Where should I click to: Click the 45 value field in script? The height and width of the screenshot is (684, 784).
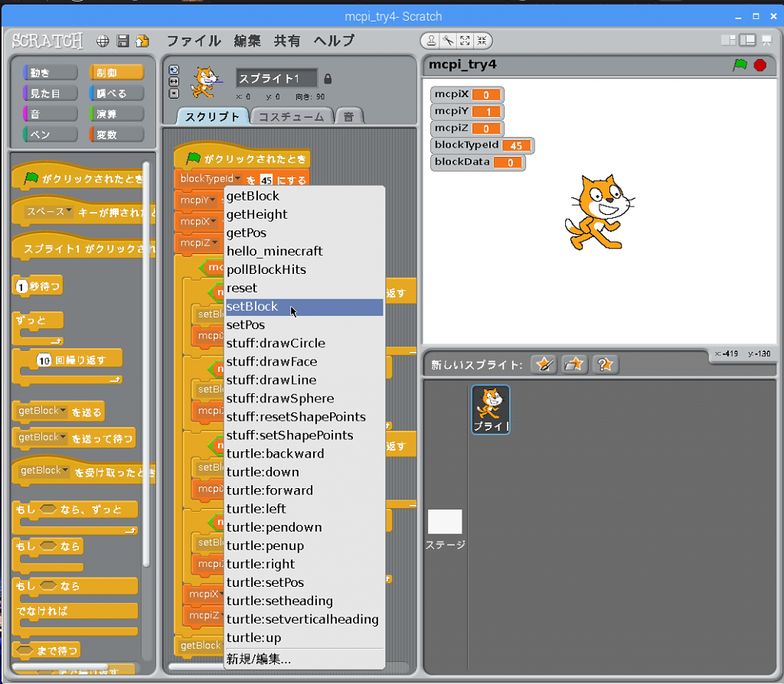coord(266,180)
